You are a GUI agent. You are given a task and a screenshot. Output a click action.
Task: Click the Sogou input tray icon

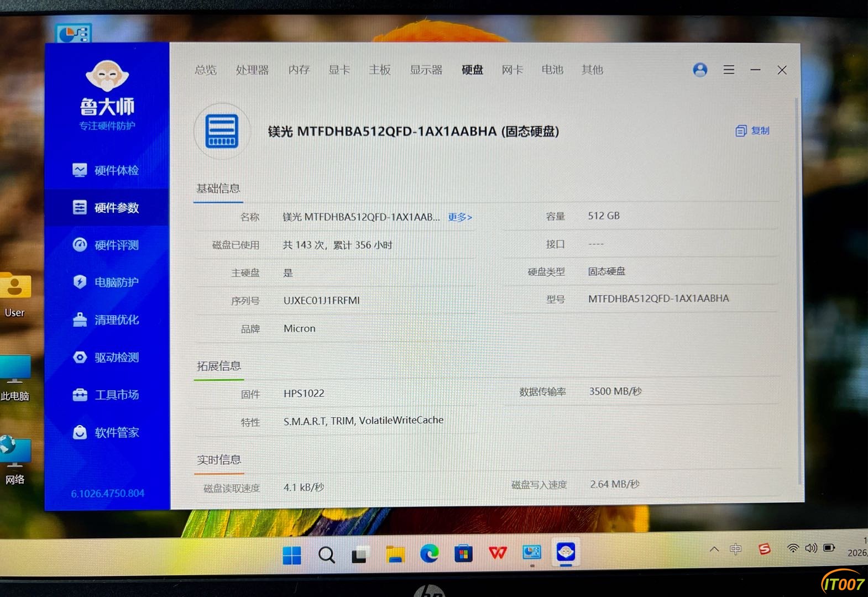coord(765,549)
